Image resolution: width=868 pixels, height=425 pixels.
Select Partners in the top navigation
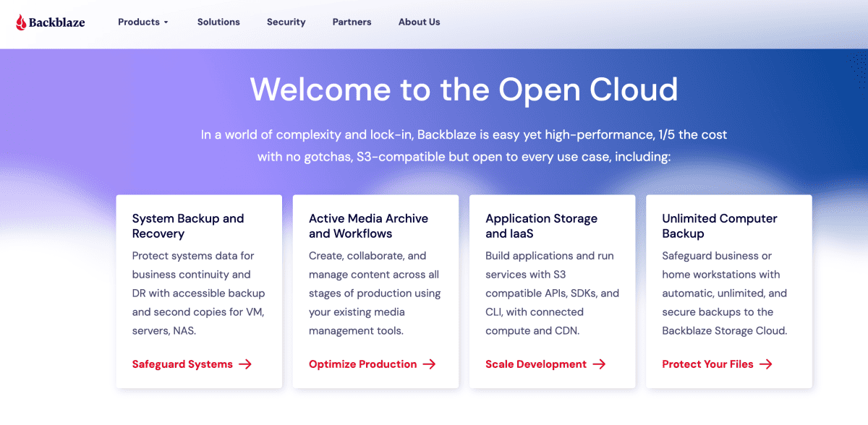coord(352,22)
